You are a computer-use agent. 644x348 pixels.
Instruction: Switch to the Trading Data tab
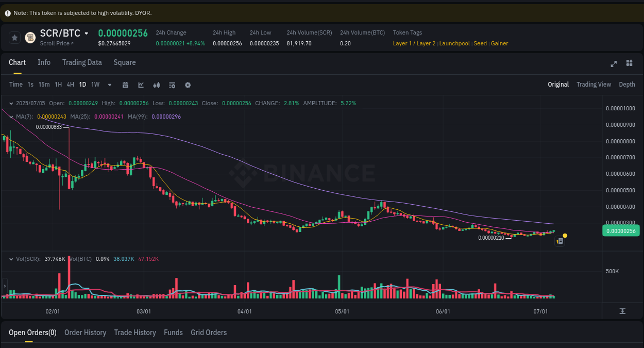tap(82, 62)
